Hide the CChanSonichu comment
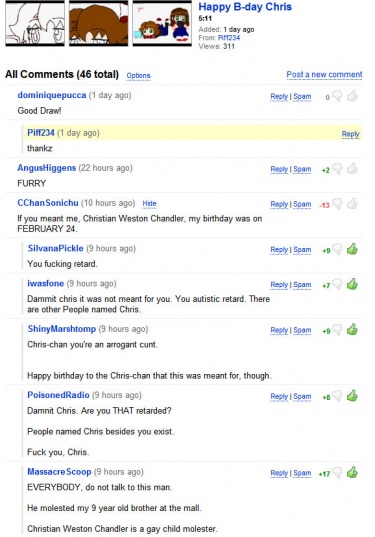The height and width of the screenshot is (537, 375). click(x=149, y=203)
